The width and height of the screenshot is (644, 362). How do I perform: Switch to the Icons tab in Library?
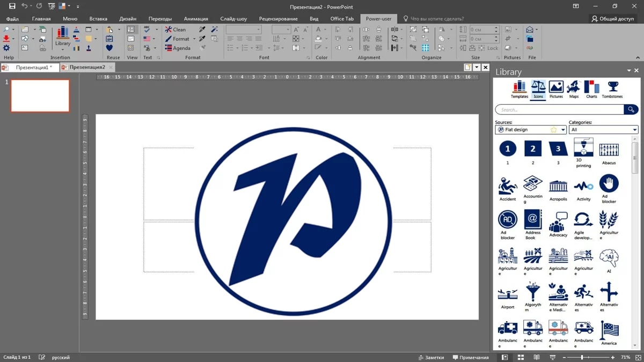pos(538,90)
